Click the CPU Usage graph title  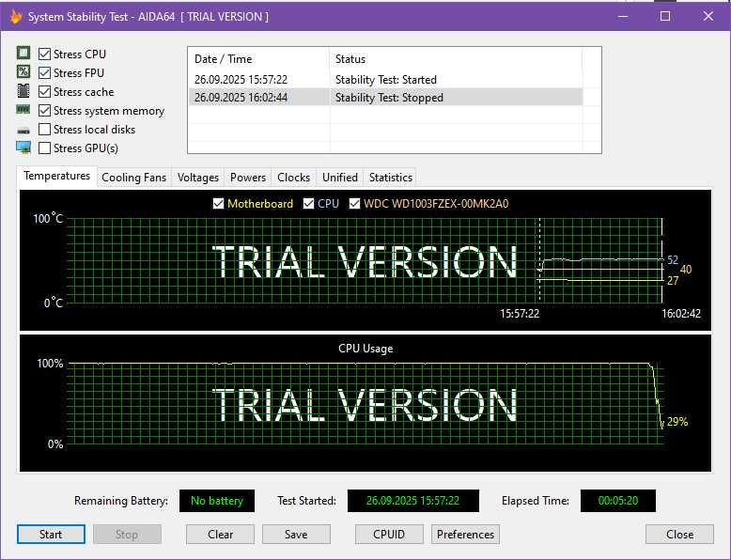(x=365, y=349)
